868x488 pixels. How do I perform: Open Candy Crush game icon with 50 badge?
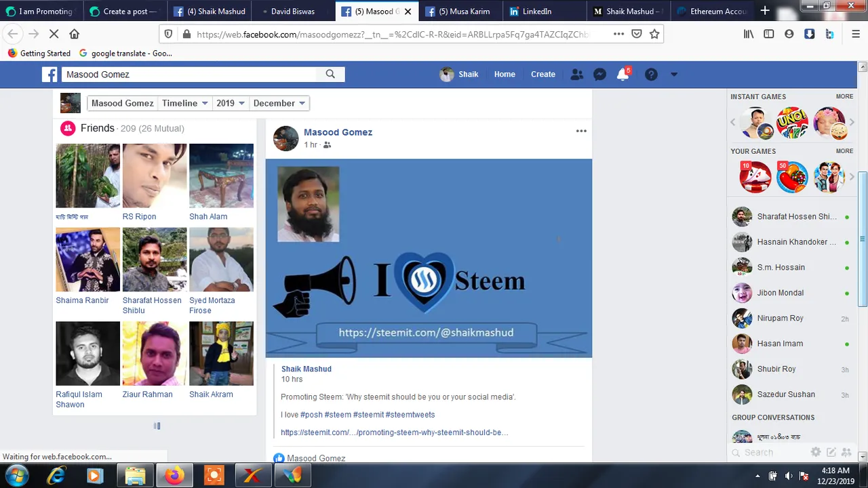(792, 178)
